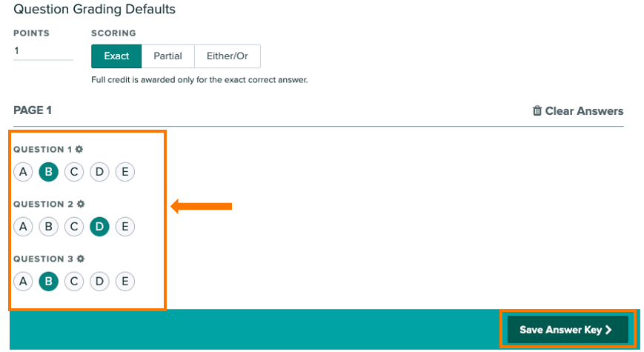
Task: Select answer C for Question 2
Action: (74, 226)
